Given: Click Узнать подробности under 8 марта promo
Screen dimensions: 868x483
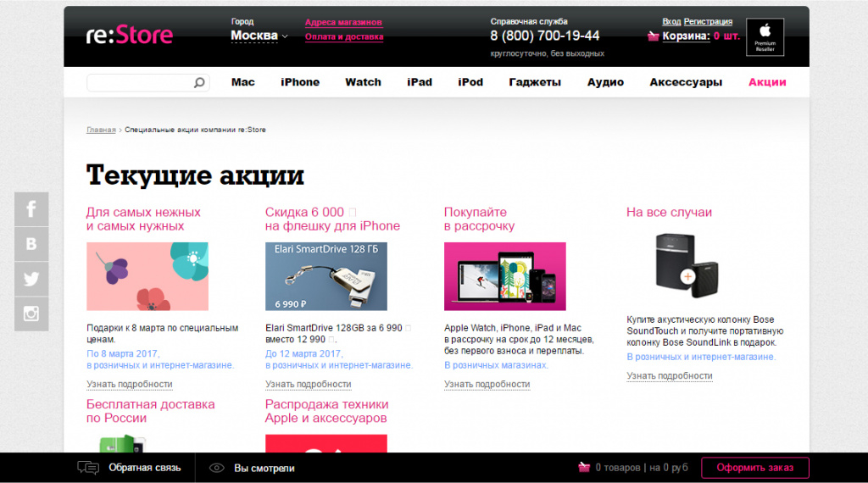Looking at the screenshot, I should (x=130, y=384).
